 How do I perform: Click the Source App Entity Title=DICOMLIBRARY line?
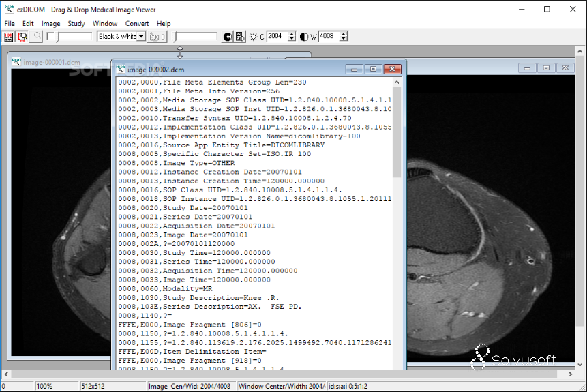(222, 145)
